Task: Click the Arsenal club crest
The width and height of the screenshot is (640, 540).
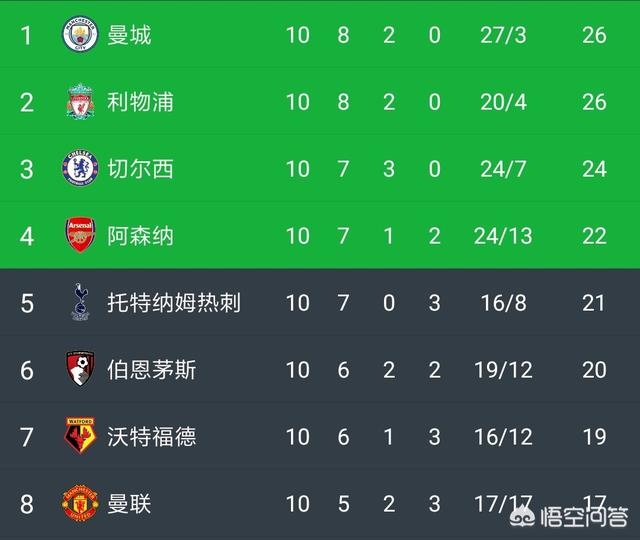Action: coord(80,235)
